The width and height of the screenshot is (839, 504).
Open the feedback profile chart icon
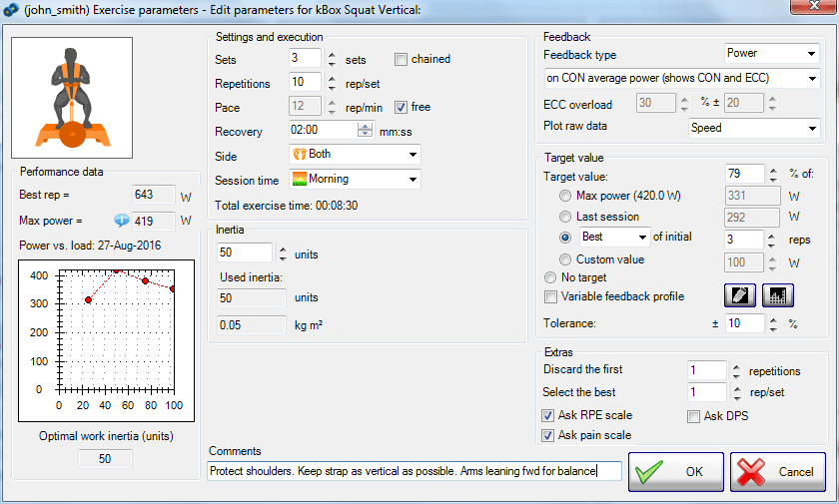point(777,296)
